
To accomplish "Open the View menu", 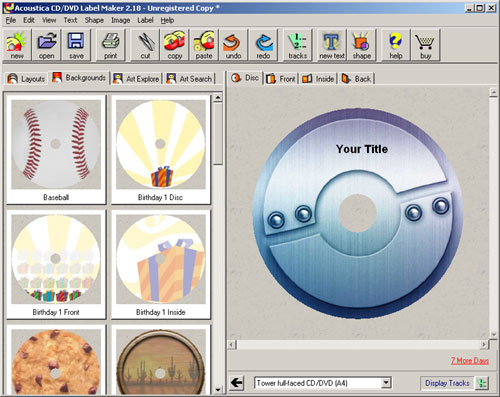I will [x=49, y=20].
